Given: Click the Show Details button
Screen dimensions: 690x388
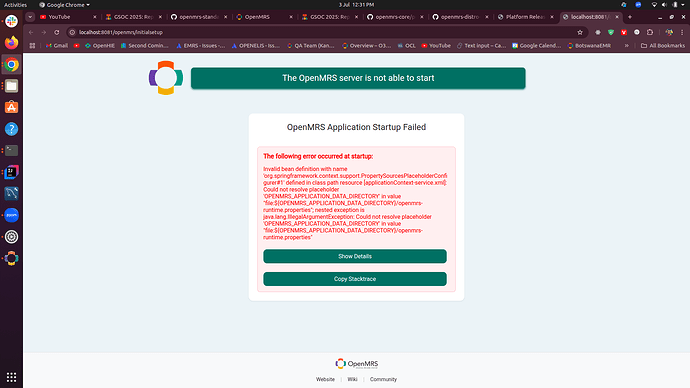Looking at the screenshot, I should 355,256.
